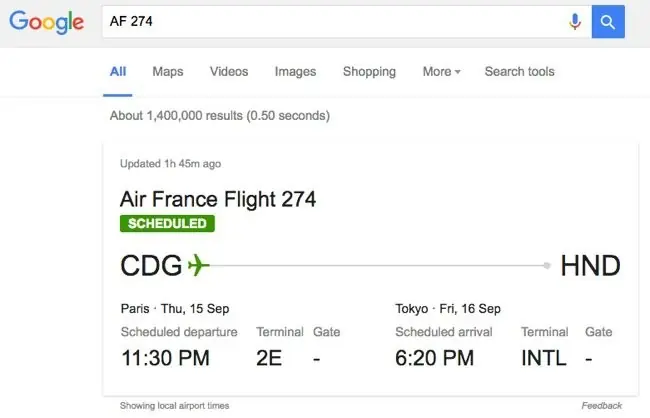Click the 6:20 PM scheduled arrival time
This screenshot has height=418, width=650.
(434, 357)
